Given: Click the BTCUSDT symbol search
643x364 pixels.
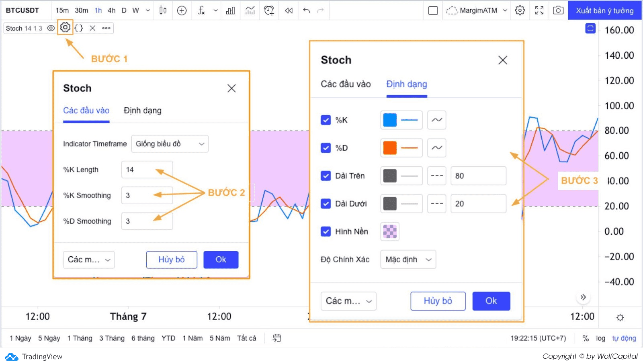Looking at the screenshot, I should click(x=23, y=10).
